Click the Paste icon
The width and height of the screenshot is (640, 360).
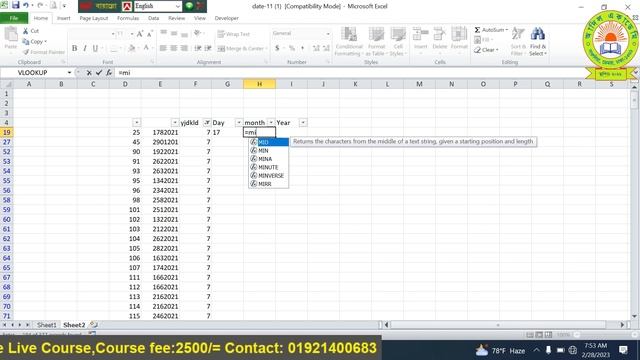click(x=11, y=35)
